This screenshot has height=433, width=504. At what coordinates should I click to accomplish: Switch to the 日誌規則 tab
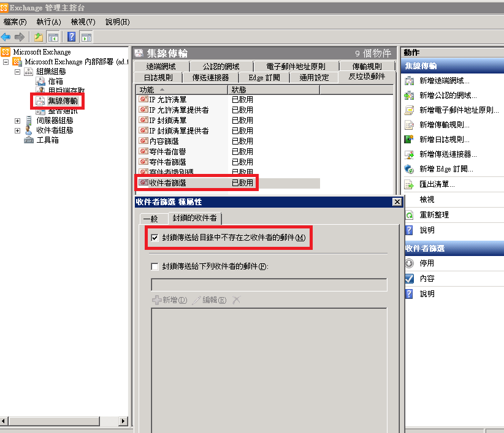(x=158, y=78)
